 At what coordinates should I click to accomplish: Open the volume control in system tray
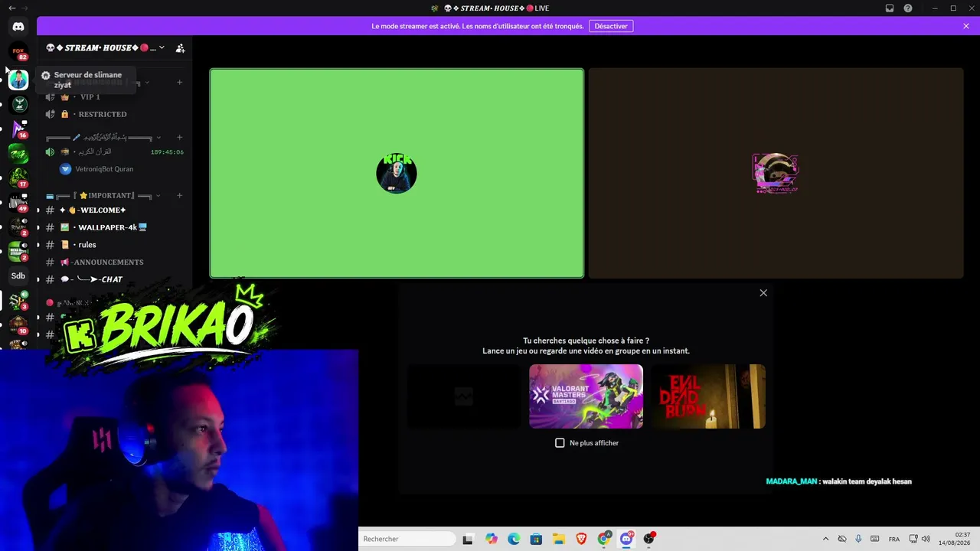pyautogui.click(x=926, y=539)
